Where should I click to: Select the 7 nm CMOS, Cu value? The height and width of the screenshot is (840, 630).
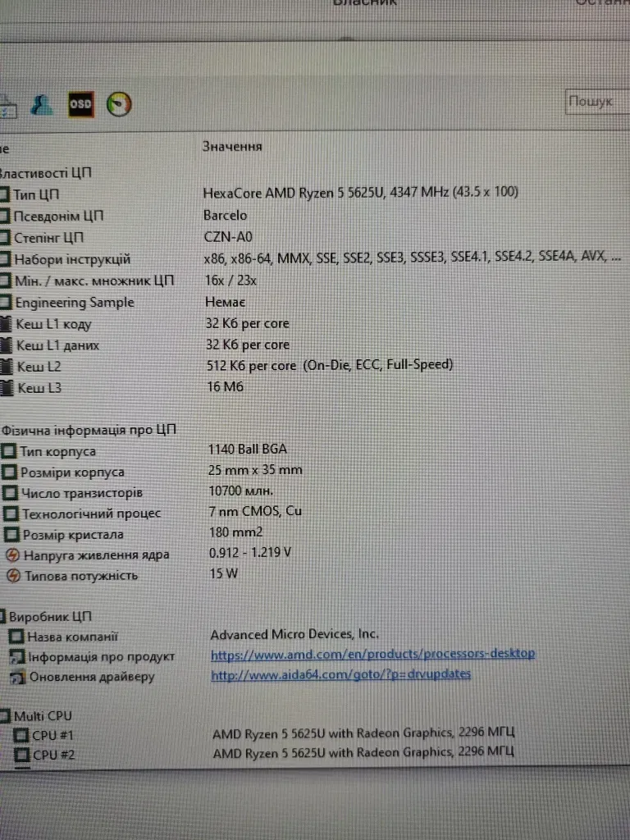point(256,511)
